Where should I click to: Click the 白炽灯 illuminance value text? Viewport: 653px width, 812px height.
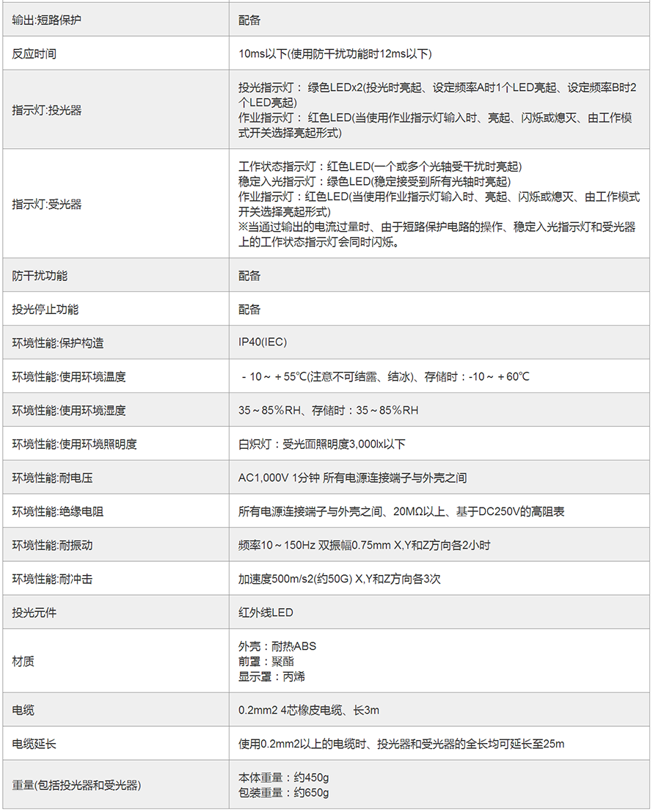321,444
